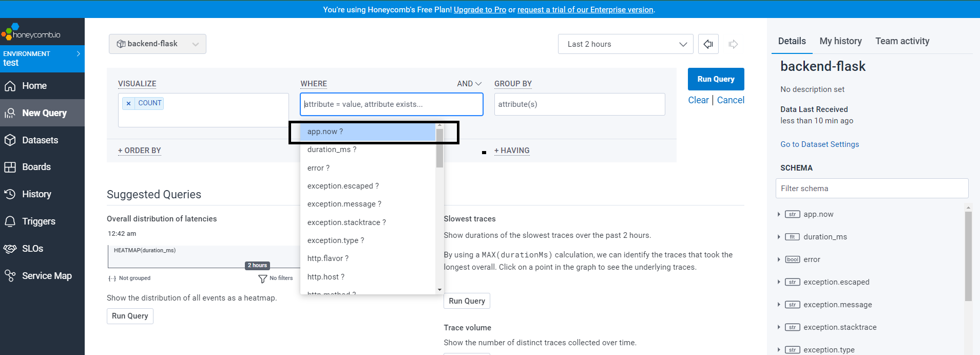Viewport: 980px width, 355px height.
Task: Click the str type badge for app.now
Action: click(x=792, y=214)
